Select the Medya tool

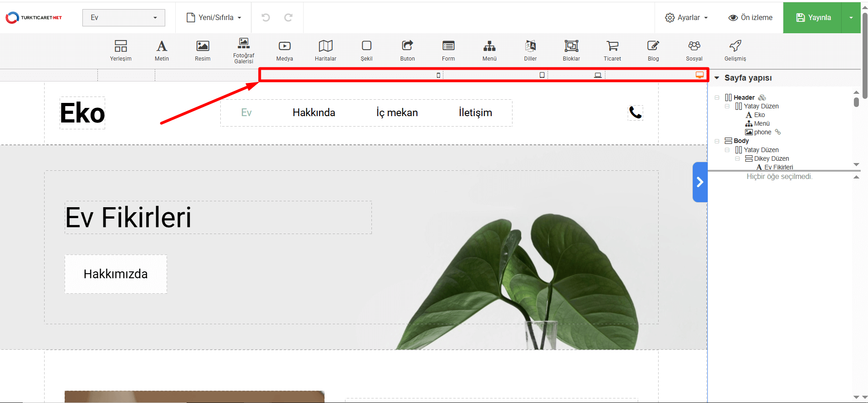(x=284, y=50)
